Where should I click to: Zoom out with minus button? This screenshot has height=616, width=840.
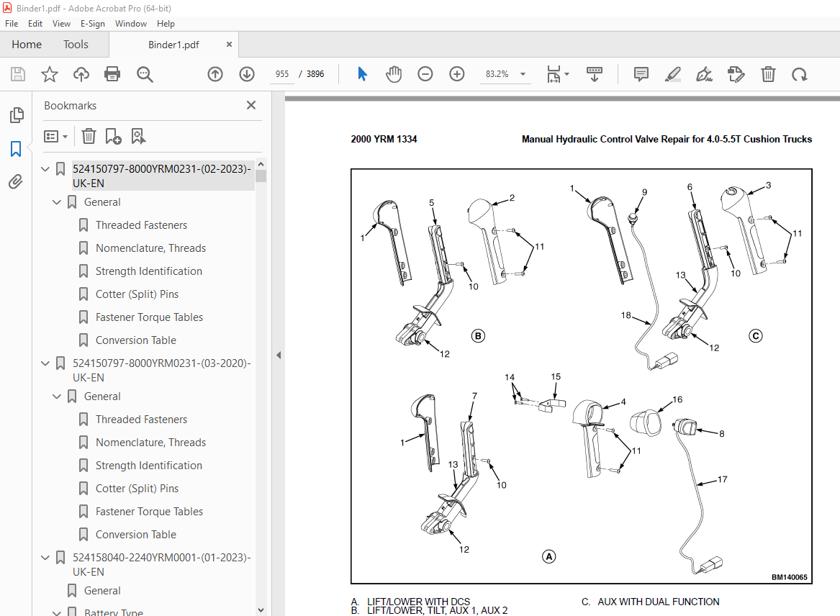pos(425,74)
